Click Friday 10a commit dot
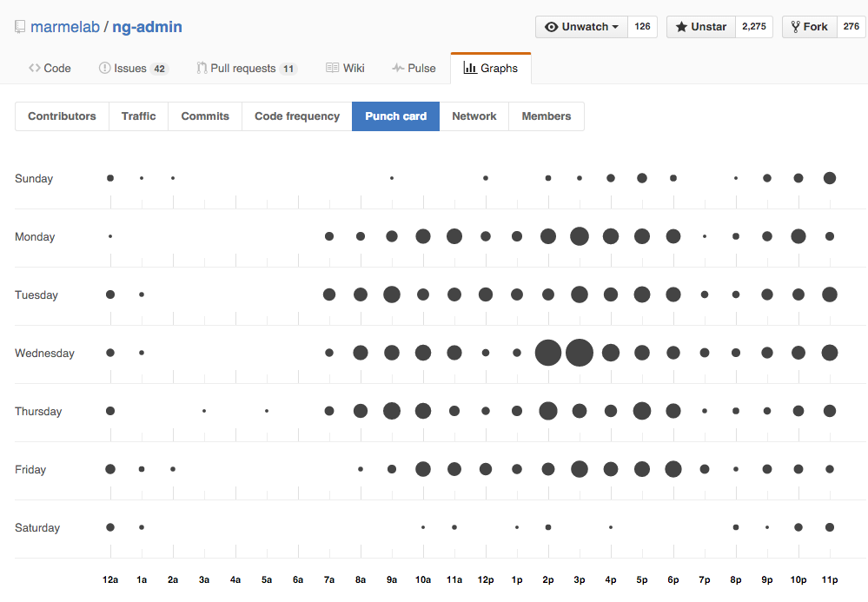Image resolution: width=868 pixels, height=602 pixels. click(x=423, y=468)
